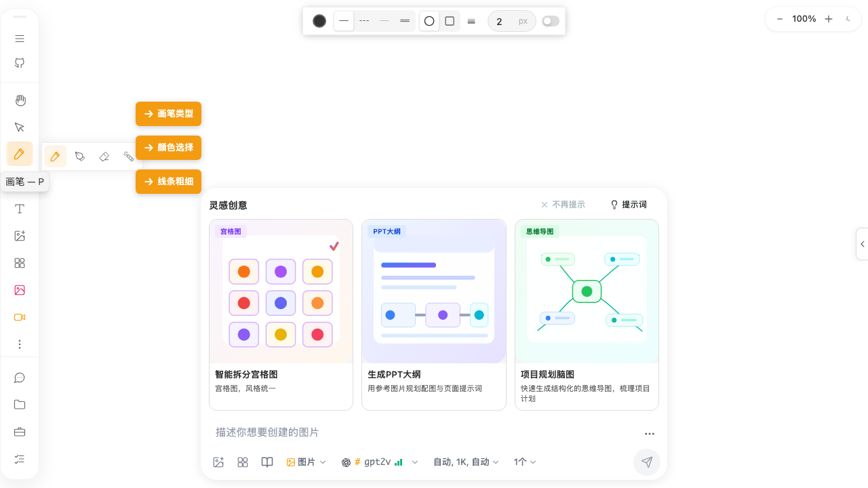The height and width of the screenshot is (488, 868).
Task: Click the stroke width px input field
Action: 512,21
